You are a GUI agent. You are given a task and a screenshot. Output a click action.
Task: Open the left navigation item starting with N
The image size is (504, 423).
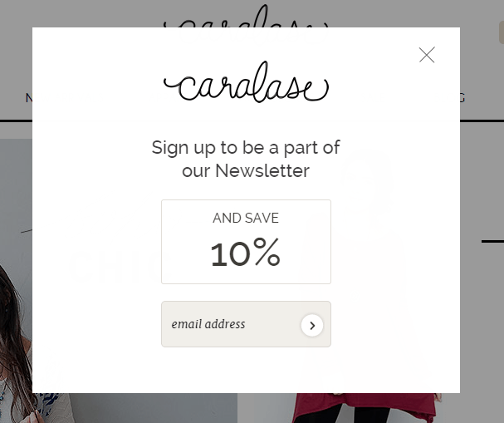click(28, 98)
